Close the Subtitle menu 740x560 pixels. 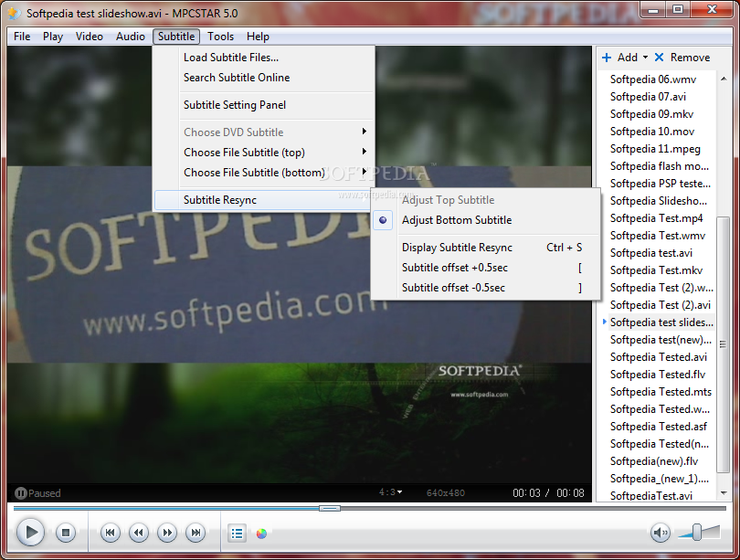pos(176,37)
